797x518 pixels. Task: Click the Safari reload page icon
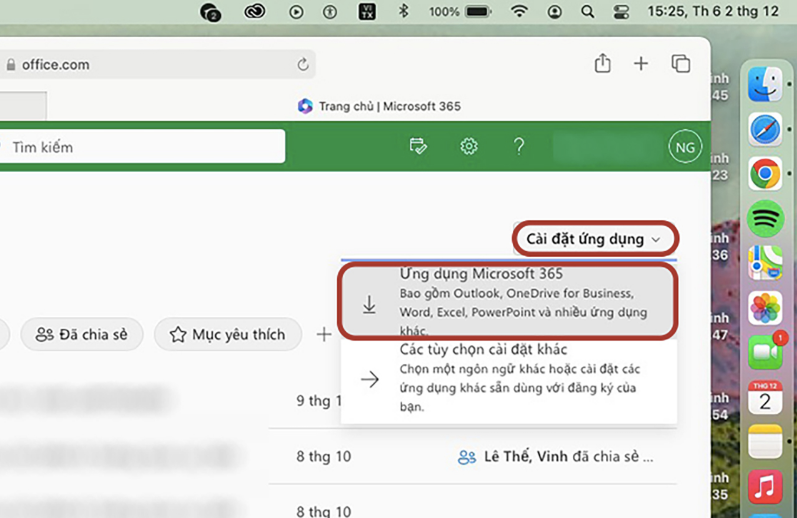(x=303, y=65)
